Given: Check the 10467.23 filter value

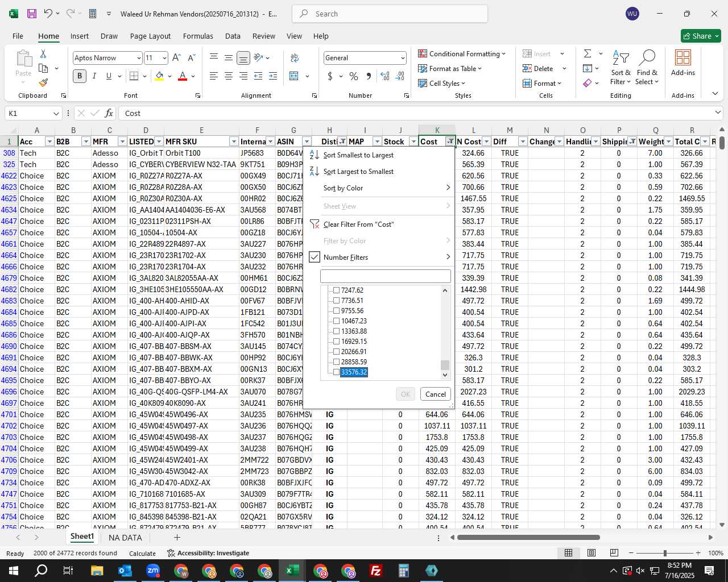Looking at the screenshot, I should click(336, 321).
